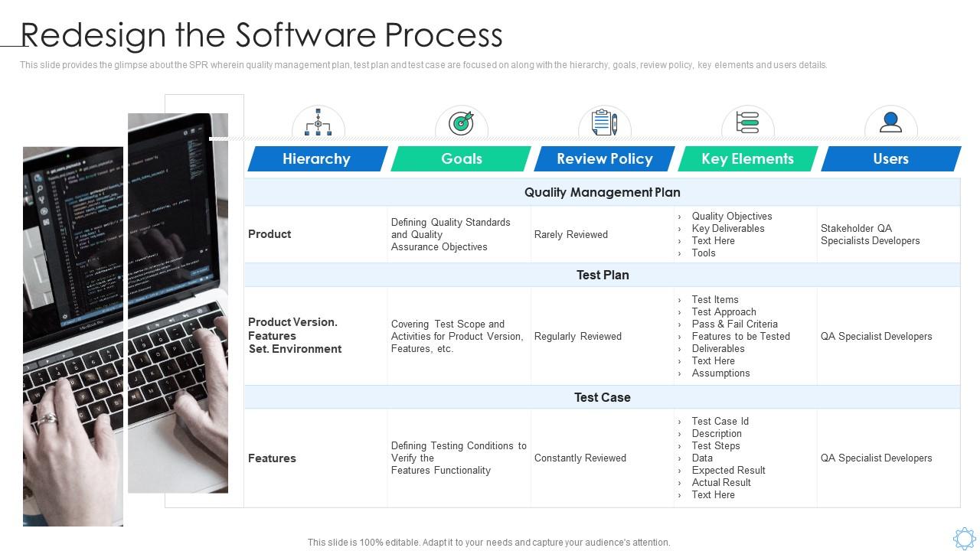Screen dimensions: 980x551
Task: Select the editable footer note text
Action: (x=488, y=541)
